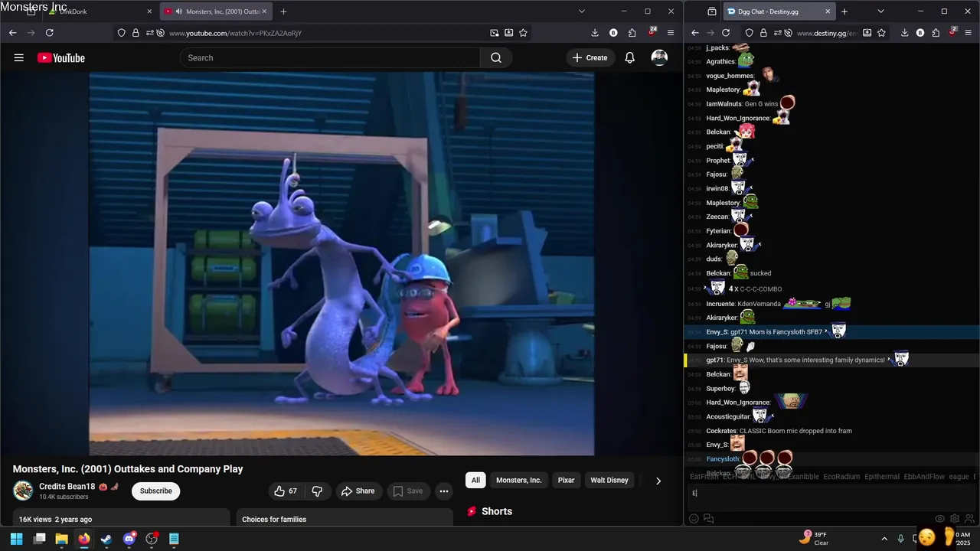This screenshot has width=980, height=551.
Task: Open YouTube notifications bell
Action: tap(629, 57)
